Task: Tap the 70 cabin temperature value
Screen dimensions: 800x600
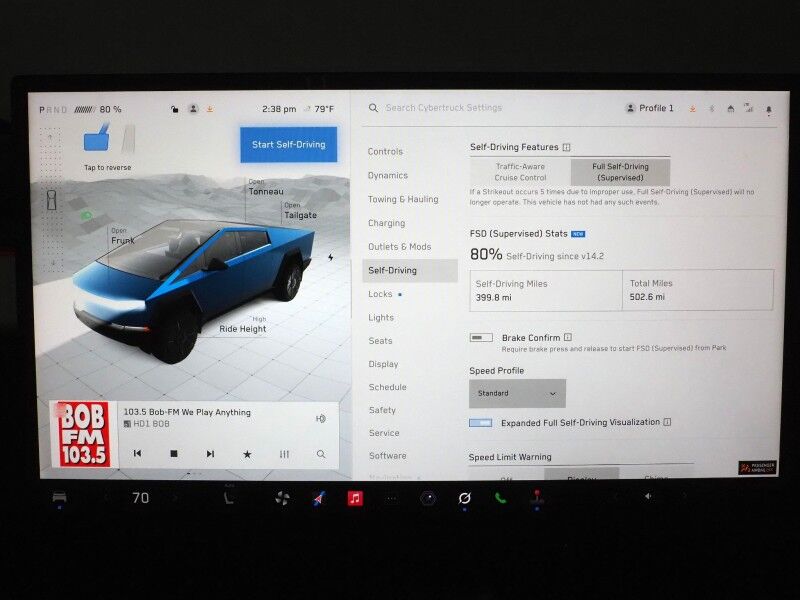Action: 140,498
